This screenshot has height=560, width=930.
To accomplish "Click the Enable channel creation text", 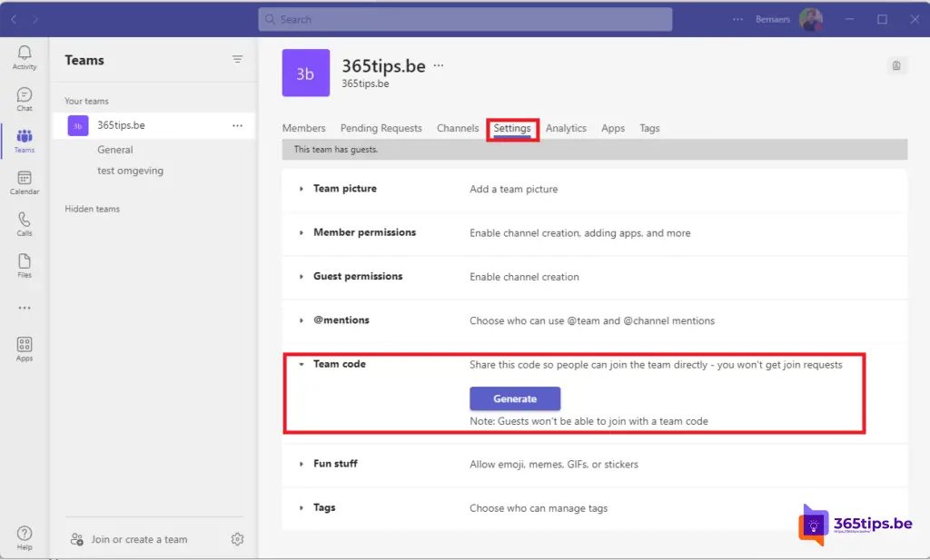I will click(524, 277).
